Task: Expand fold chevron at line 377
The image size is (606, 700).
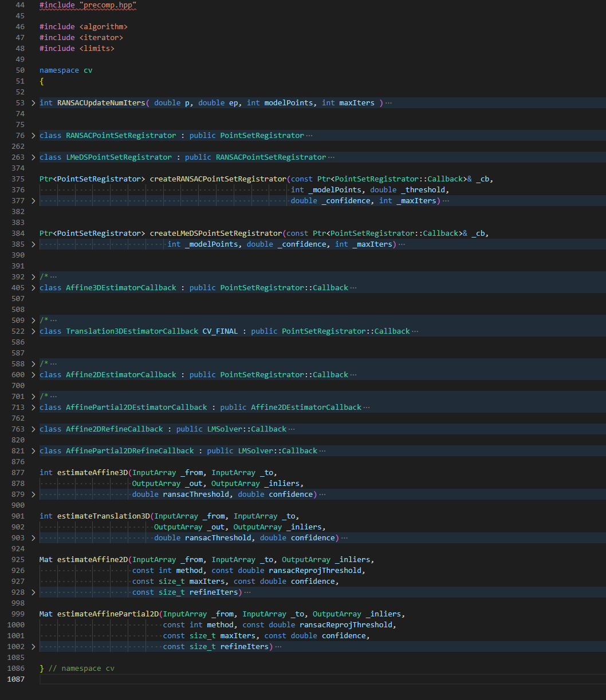Action: pyautogui.click(x=33, y=201)
